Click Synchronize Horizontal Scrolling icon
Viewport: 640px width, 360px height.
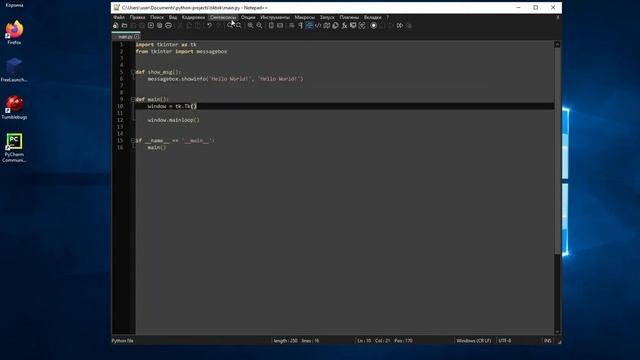280,25
